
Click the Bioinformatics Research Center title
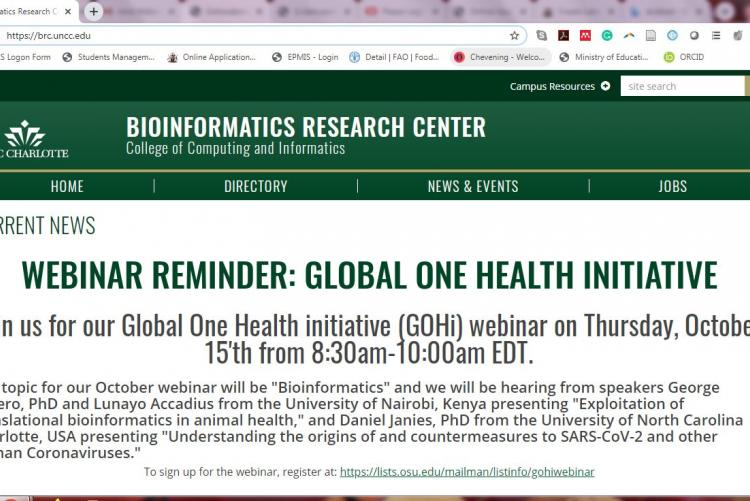click(305, 127)
